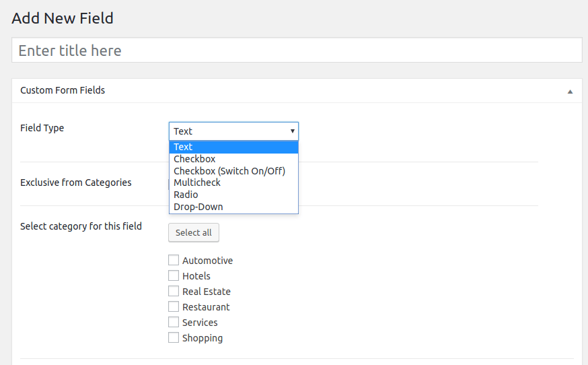Click the Real Estate label text
This screenshot has width=588, height=365.
[206, 292]
